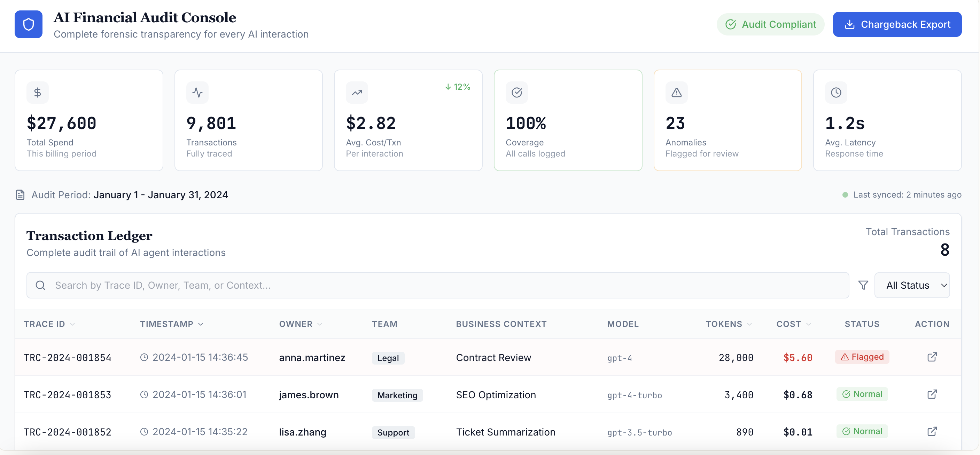980x455 pixels.
Task: Click the Transactions activity pulse icon
Action: (x=197, y=93)
